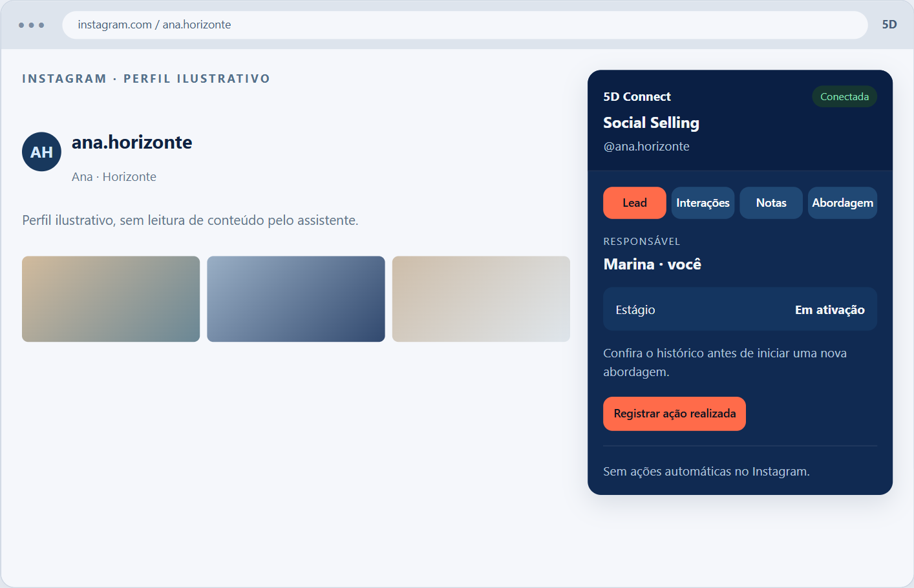The width and height of the screenshot is (914, 588).
Task: Click the three-dot browser window controls
Action: pyautogui.click(x=31, y=25)
